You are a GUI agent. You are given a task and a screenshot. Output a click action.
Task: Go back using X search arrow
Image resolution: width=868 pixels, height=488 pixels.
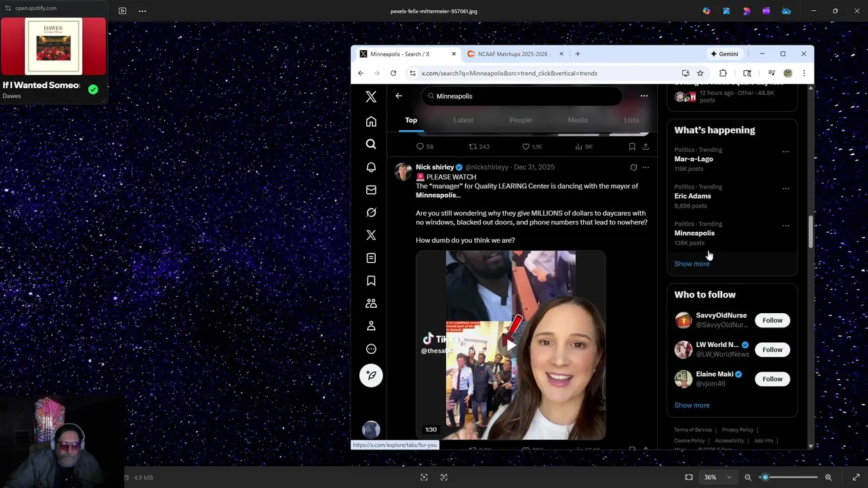coord(399,96)
